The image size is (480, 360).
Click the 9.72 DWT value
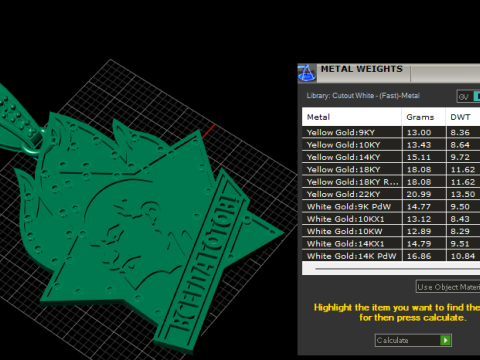[x=460, y=157]
